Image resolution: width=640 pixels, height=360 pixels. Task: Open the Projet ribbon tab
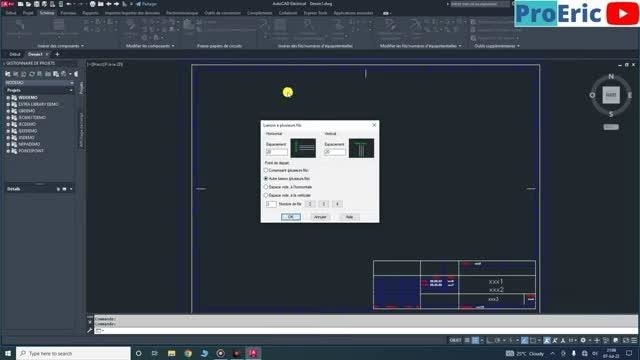pos(28,13)
